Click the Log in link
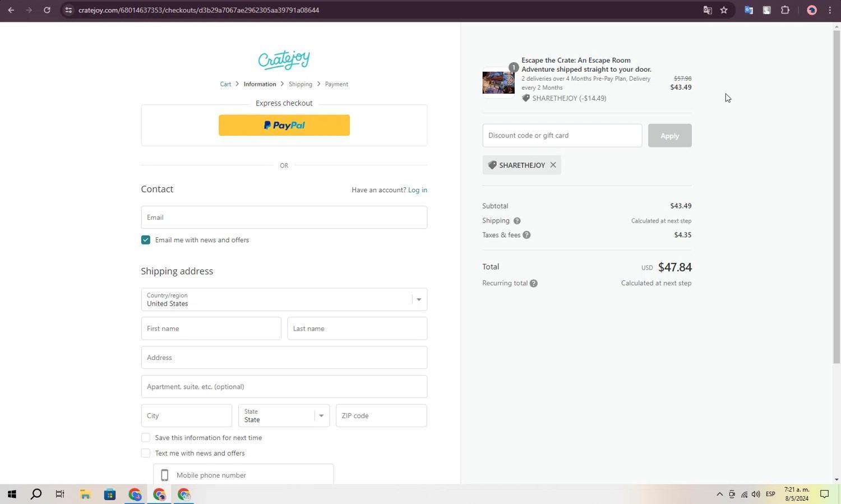Viewport: 841px width, 504px height. (x=418, y=190)
